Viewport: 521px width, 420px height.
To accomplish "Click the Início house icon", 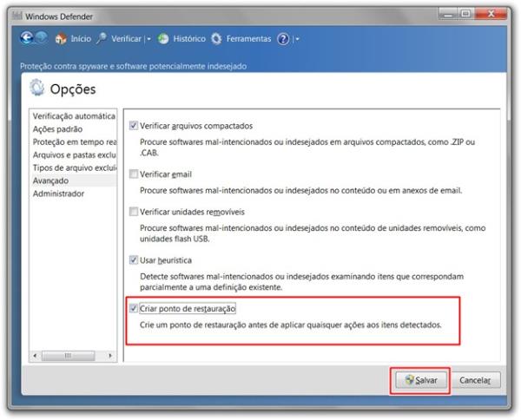I will [61, 39].
